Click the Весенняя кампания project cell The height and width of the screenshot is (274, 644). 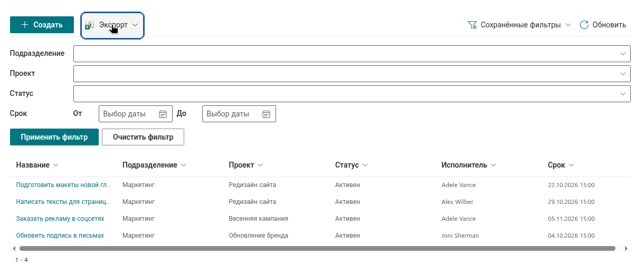point(259,219)
